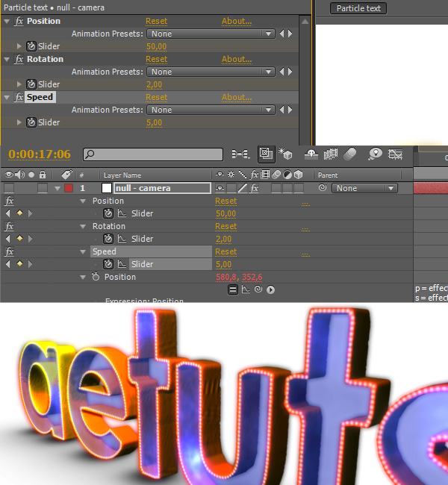This screenshot has height=485, width=448.
Task: Add keyframe diamond on timeline Speed Slider
Action: (19, 264)
